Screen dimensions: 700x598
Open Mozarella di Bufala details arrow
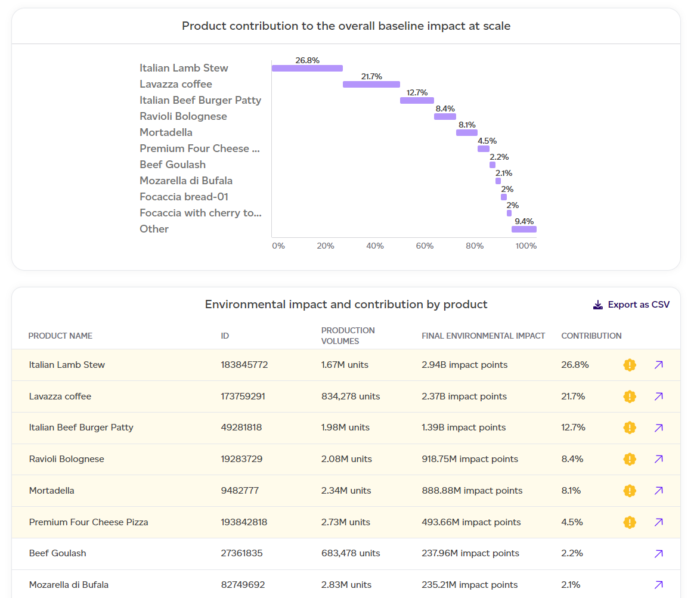point(658,585)
